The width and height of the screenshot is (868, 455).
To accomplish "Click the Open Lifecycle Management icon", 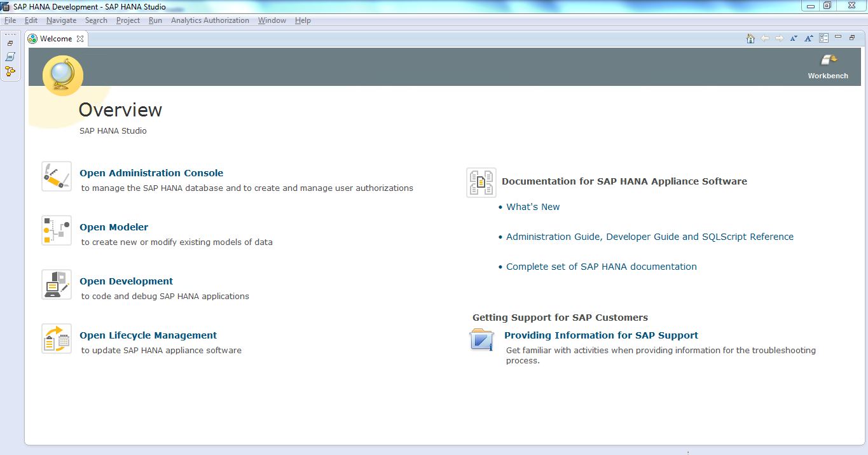I will (x=56, y=339).
